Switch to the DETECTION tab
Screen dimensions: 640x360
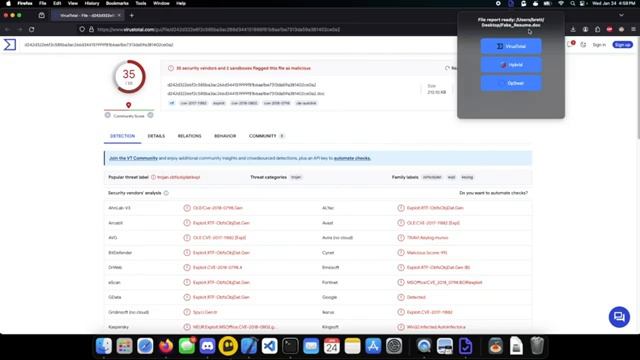[x=122, y=136]
